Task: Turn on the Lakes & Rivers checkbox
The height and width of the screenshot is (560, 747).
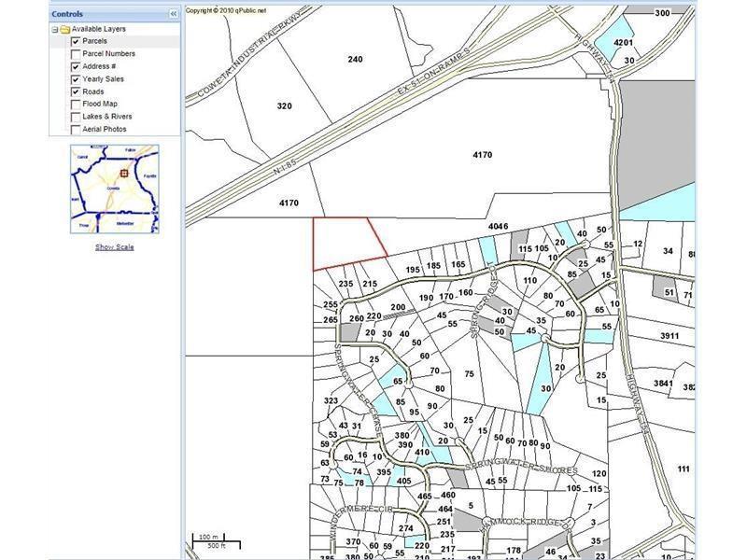Action: click(76, 117)
